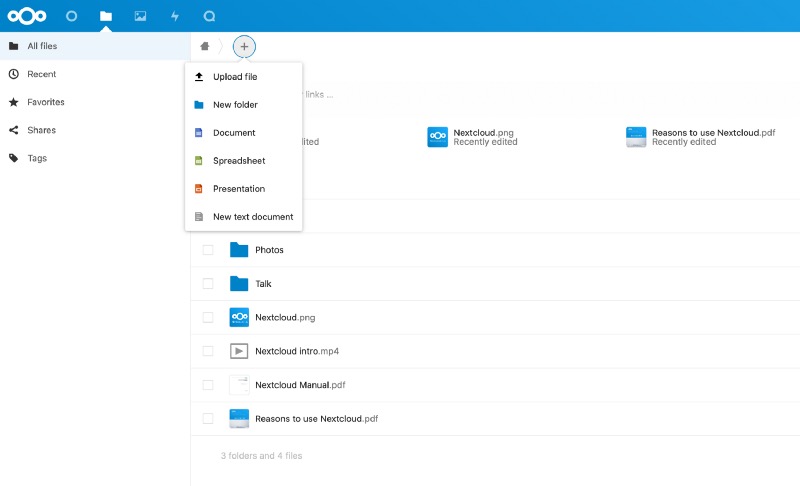
Task: Open Reasons to use Nextcloud.pdf in list
Action: click(x=316, y=419)
